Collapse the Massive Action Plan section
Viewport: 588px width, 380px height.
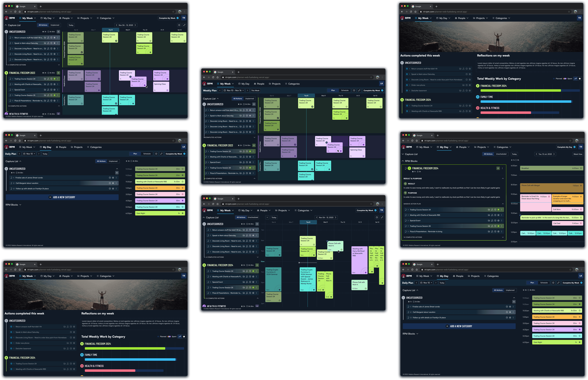coord(503,204)
